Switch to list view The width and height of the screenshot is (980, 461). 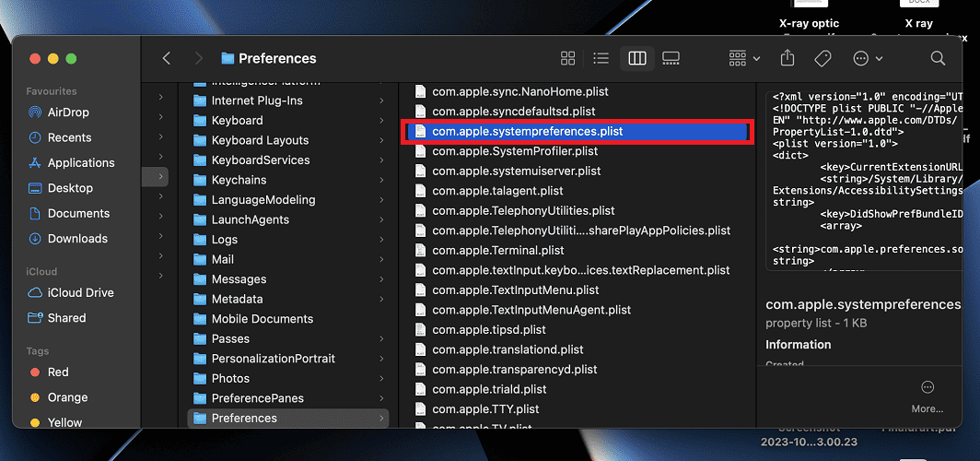point(601,58)
